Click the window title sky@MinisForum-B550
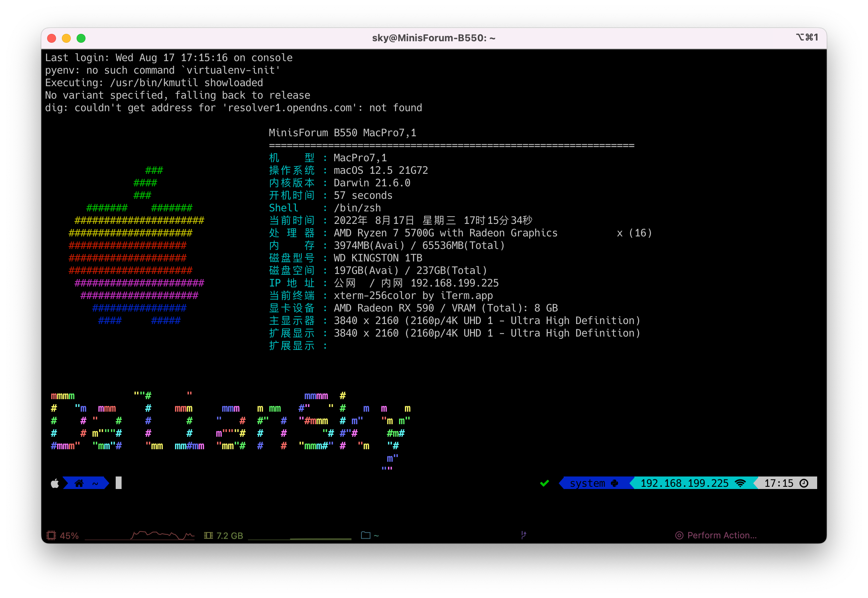Screen dimensions: 868x598 click(x=434, y=38)
